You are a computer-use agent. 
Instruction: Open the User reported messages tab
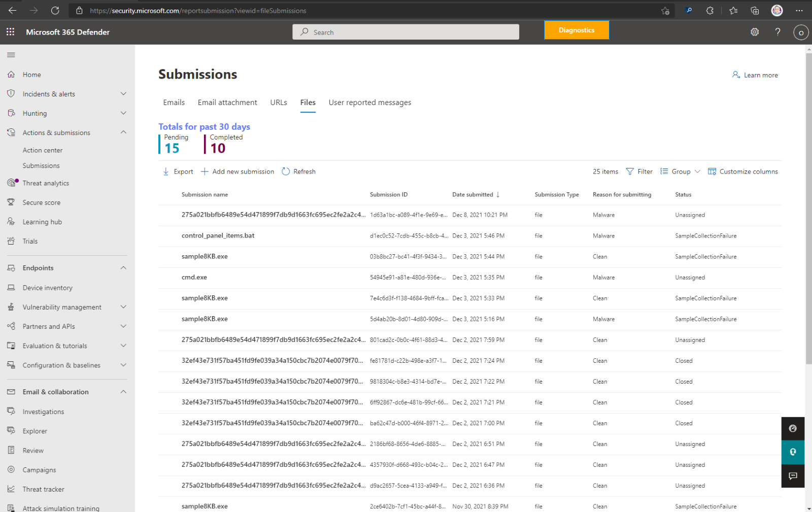[x=369, y=102]
